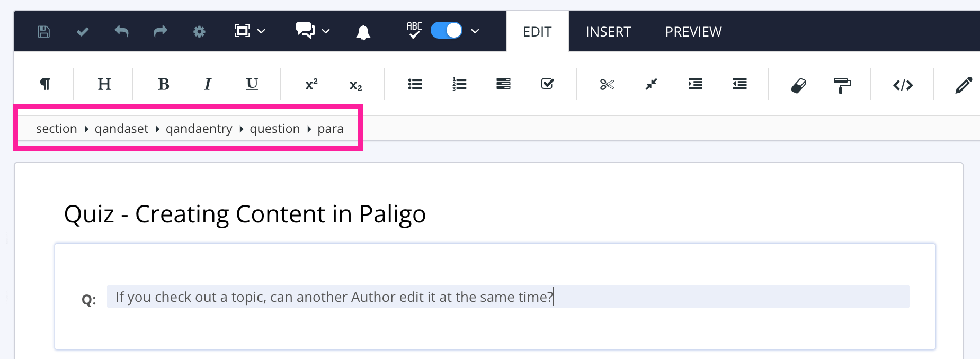Switch to the PREVIEW tab
The height and width of the screenshot is (359, 980).
pos(693,32)
